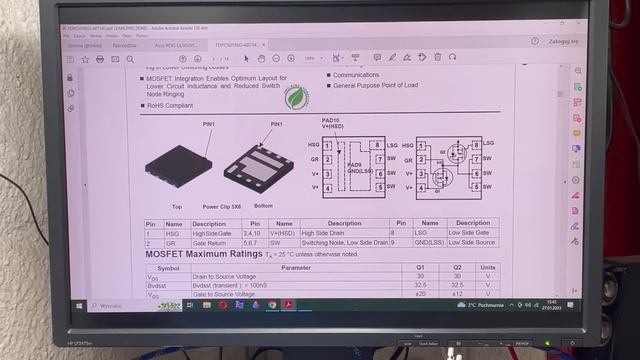
Task: Open the sign document tool in toolbar
Action: (x=407, y=58)
